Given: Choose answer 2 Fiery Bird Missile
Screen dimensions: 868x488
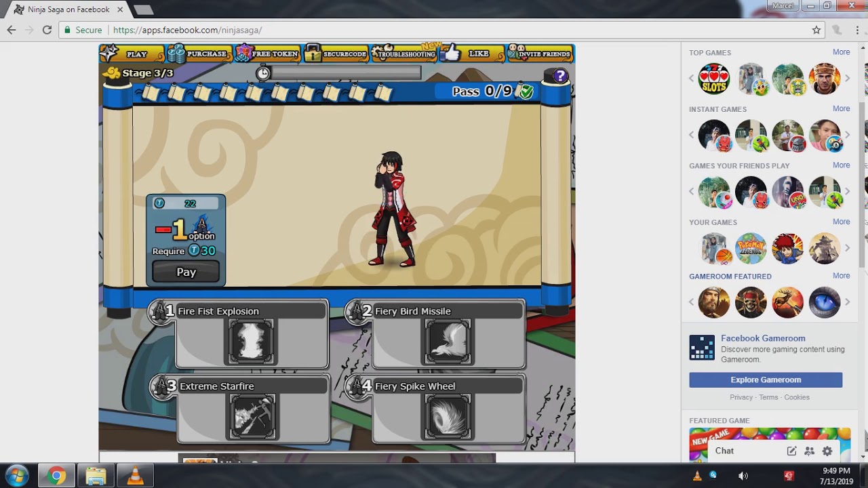Looking at the screenshot, I should 435,333.
